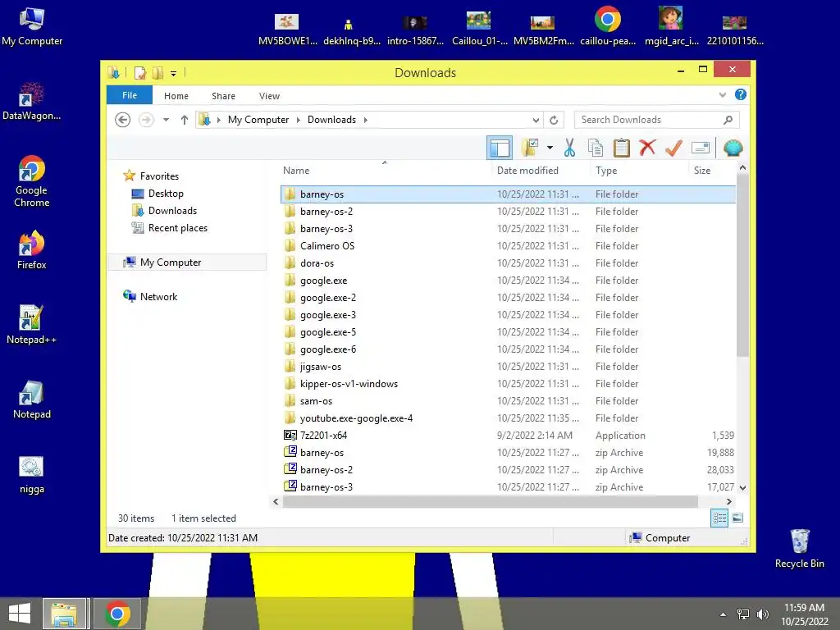Click the Cut scissors icon
The width and height of the screenshot is (840, 630).
pos(569,148)
